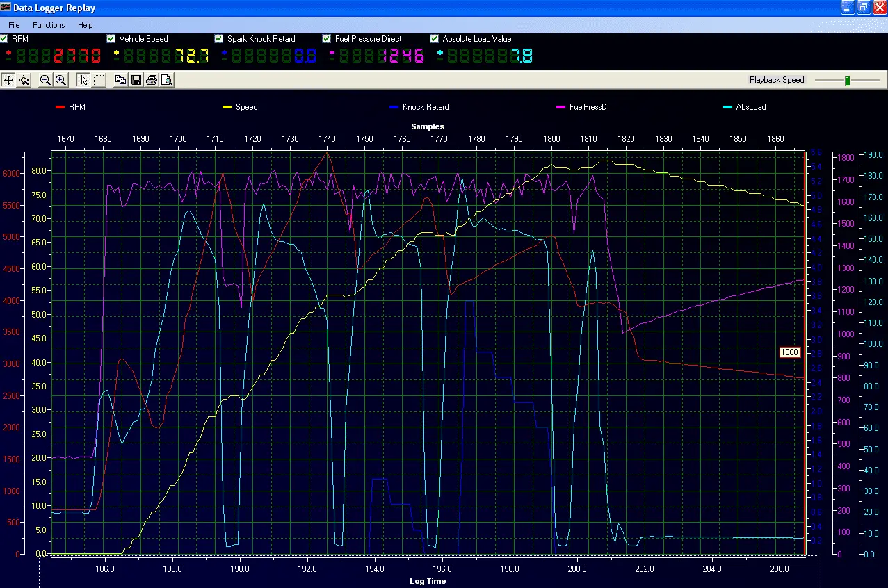Screen dimensions: 888x588
Task: Toggle the Vehicle Speed checkbox
Action: click(111, 39)
